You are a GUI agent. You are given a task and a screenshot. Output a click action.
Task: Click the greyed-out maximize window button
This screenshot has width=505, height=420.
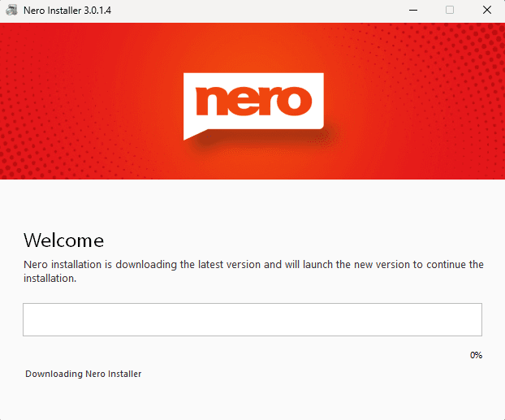tap(449, 11)
